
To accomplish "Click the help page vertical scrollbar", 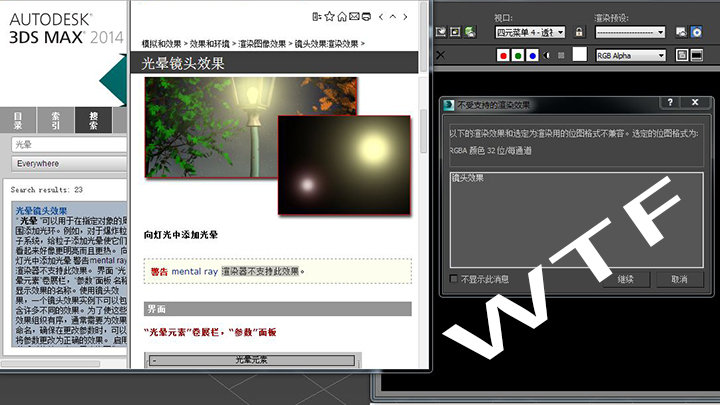I will (423, 131).
